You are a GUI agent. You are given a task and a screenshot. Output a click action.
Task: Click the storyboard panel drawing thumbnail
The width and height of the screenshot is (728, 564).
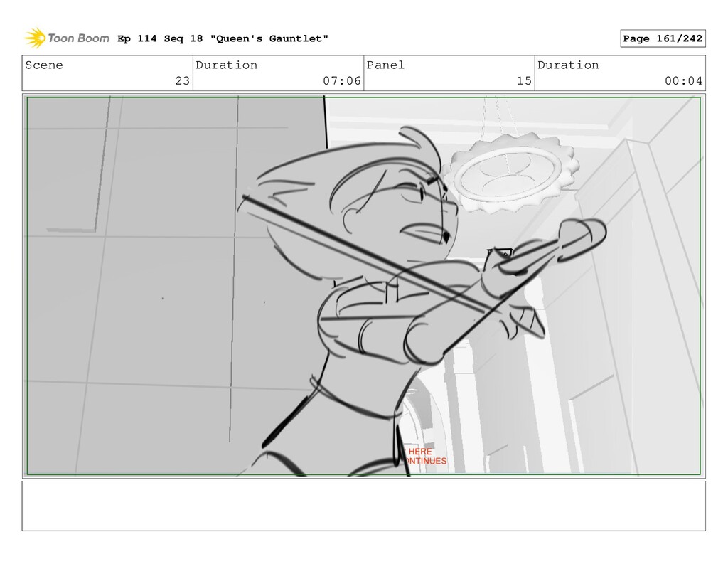[x=363, y=286]
